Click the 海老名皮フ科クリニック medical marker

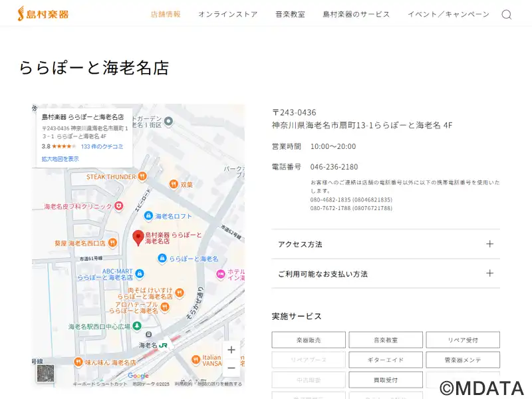[x=118, y=205]
